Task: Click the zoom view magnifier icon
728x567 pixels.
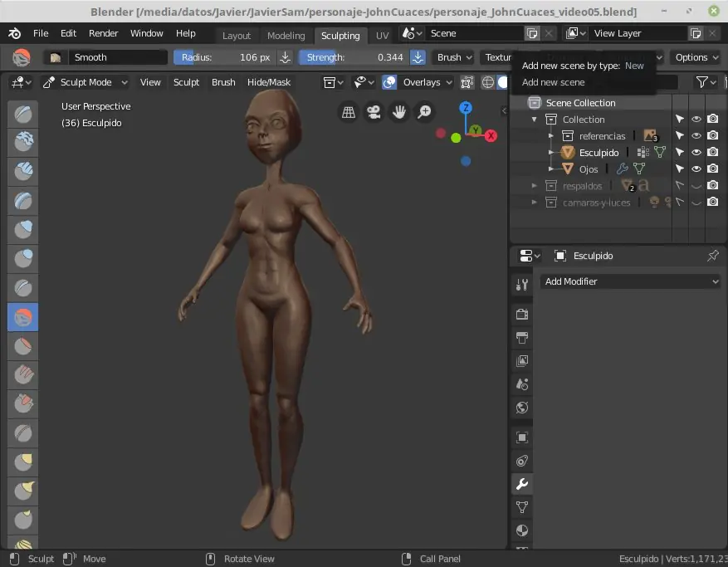Action: pos(424,112)
